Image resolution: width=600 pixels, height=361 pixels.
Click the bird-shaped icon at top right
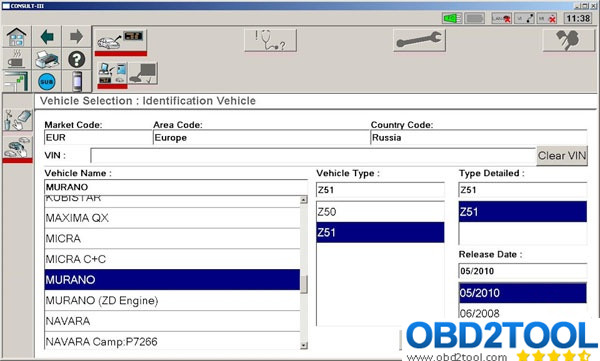click(569, 40)
